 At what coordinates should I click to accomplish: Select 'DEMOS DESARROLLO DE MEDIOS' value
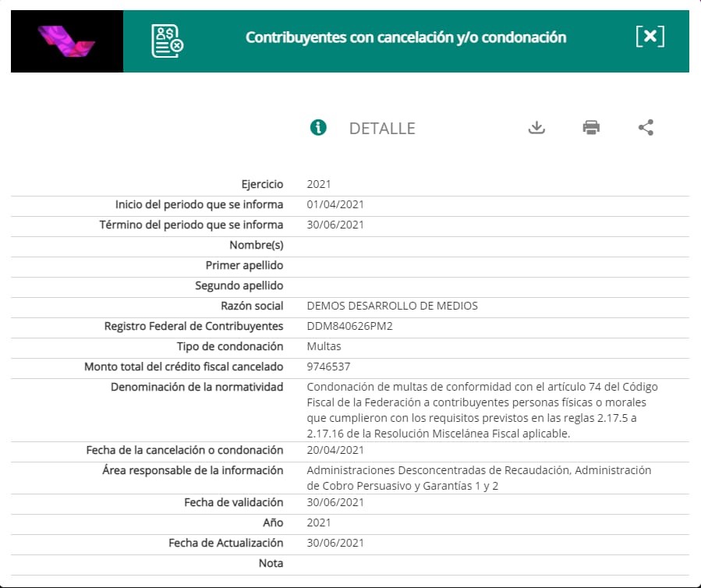pyautogui.click(x=392, y=306)
